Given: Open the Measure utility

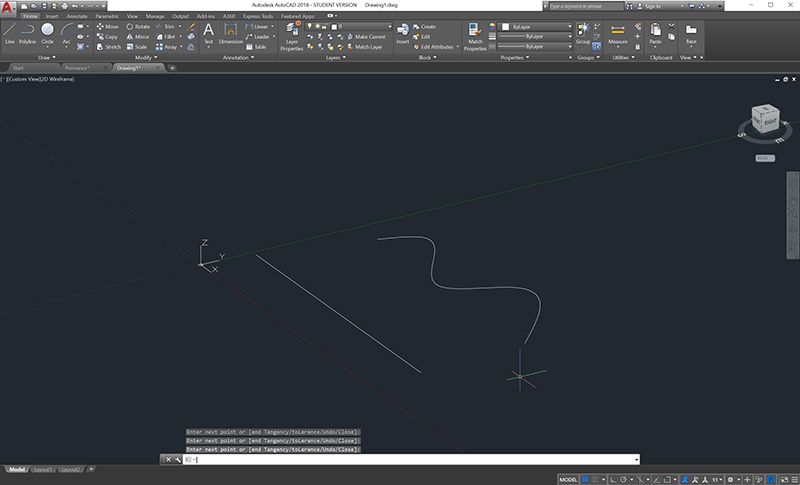Looking at the screenshot, I should tap(618, 34).
